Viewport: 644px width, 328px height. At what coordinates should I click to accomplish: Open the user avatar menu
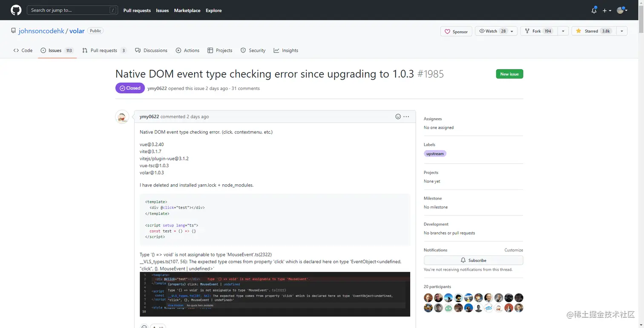pyautogui.click(x=622, y=10)
